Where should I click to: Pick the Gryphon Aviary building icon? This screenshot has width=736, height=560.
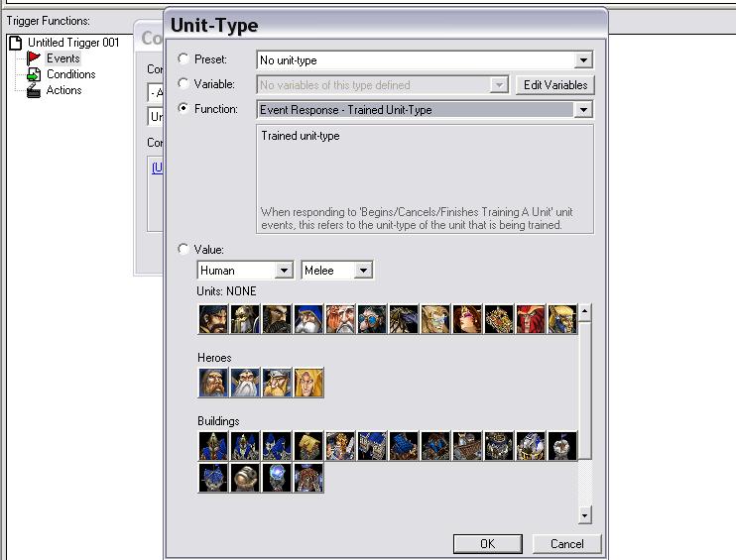click(531, 446)
